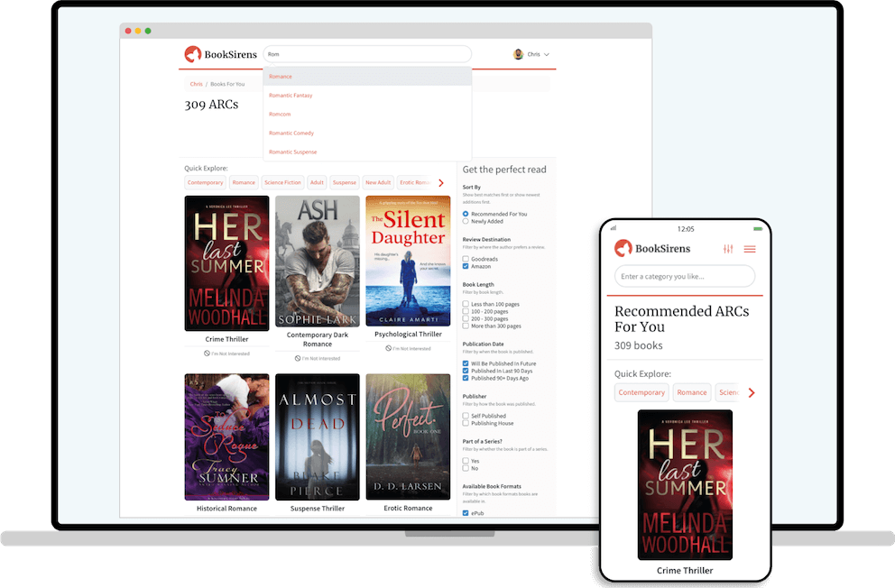This screenshot has width=895, height=588.
Task: Open Books For You breadcrumb item
Action: (x=228, y=84)
